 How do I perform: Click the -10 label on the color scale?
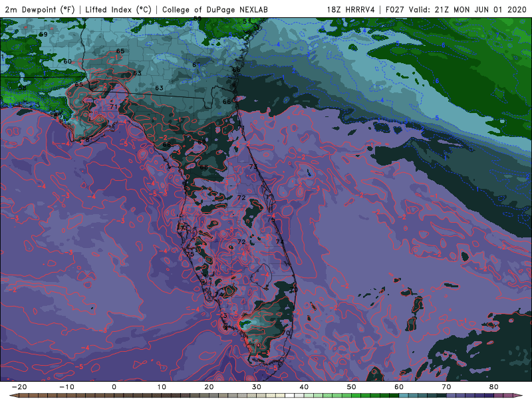[66, 387]
